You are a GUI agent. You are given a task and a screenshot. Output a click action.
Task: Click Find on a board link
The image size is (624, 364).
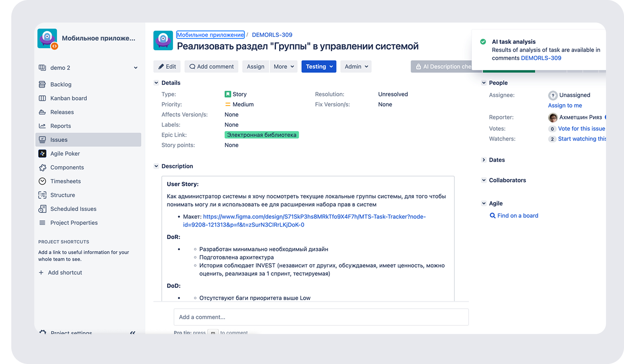coord(518,216)
